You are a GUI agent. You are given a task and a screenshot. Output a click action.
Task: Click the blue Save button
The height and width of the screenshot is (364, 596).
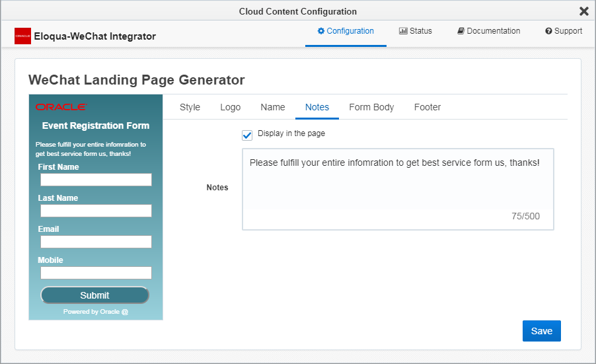click(x=541, y=331)
